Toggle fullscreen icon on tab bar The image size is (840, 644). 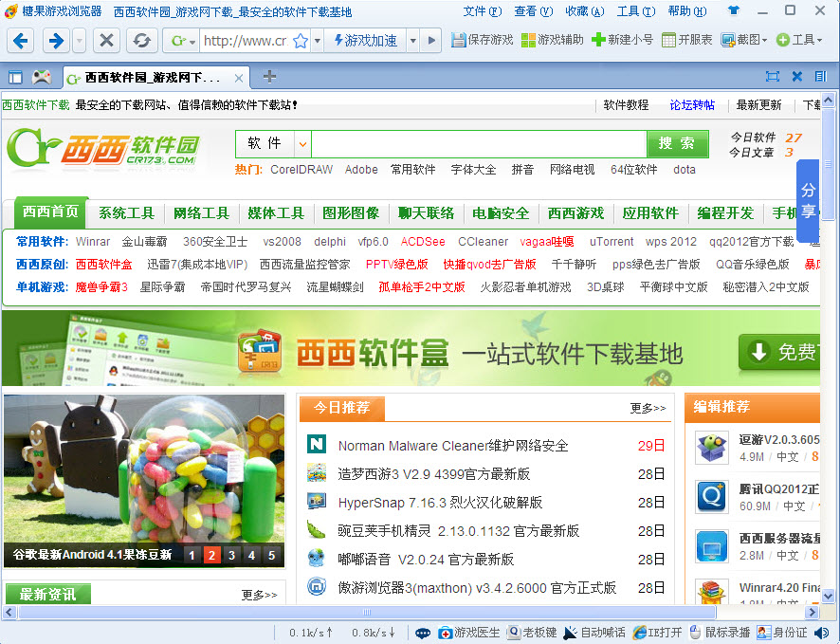coord(773,77)
